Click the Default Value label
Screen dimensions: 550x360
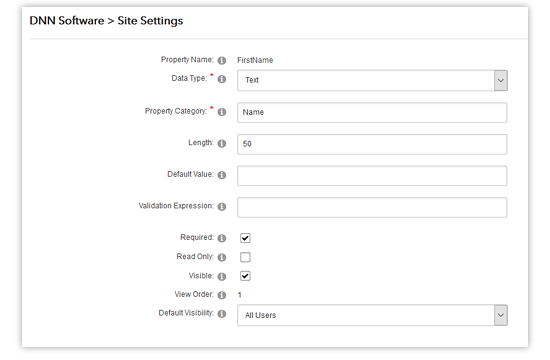[x=190, y=174]
